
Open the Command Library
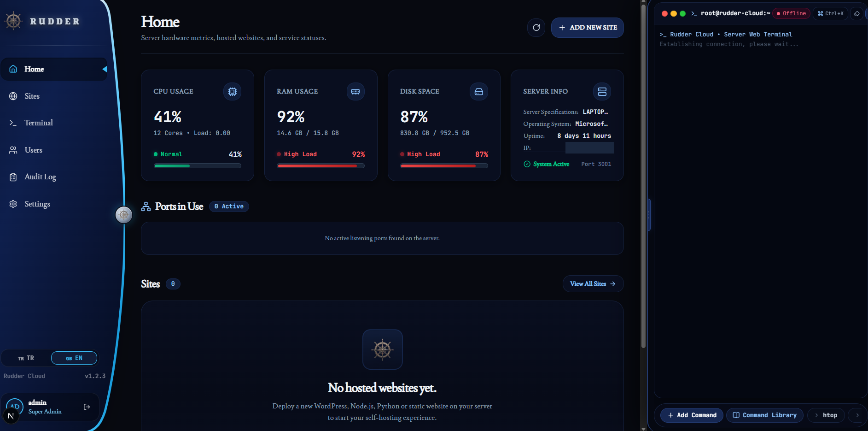pyautogui.click(x=765, y=415)
